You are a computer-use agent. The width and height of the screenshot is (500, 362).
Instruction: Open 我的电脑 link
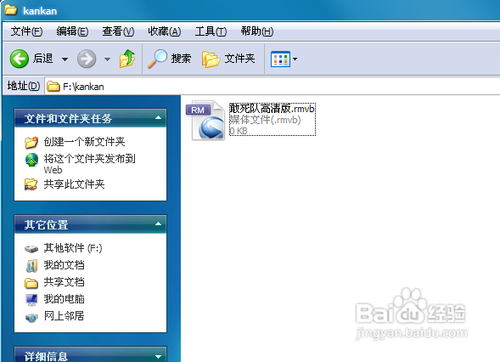point(64,299)
